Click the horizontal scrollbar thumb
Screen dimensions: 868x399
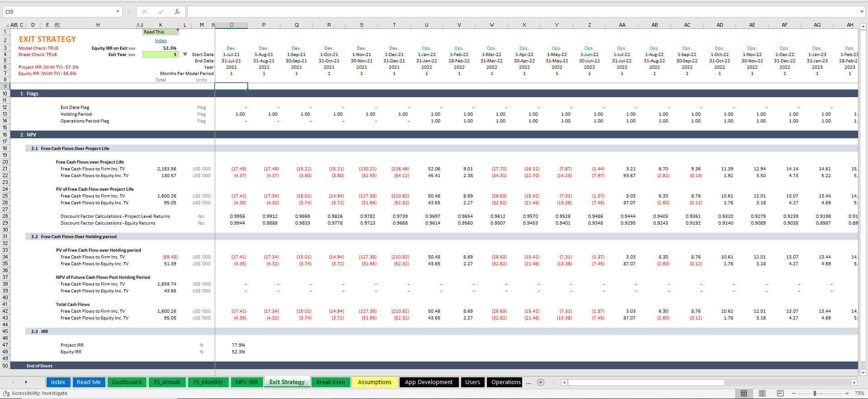pyautogui.click(x=646, y=383)
